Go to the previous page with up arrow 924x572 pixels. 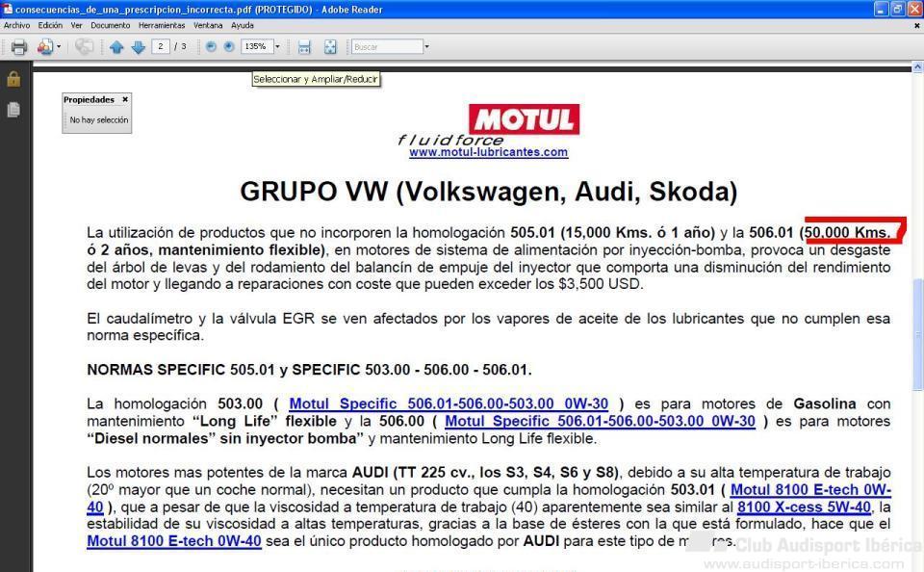[116, 47]
